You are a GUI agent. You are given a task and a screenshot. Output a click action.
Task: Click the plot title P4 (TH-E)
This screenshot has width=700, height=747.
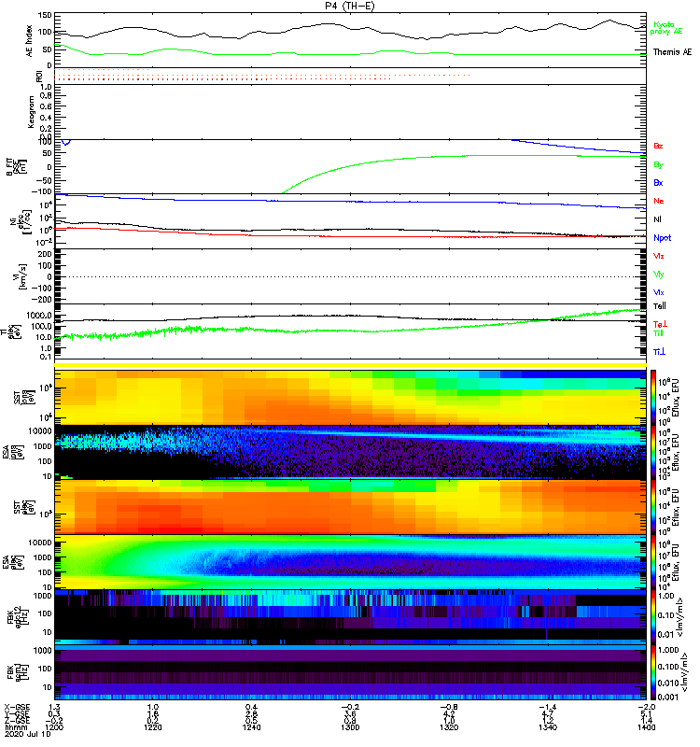click(x=349, y=6)
